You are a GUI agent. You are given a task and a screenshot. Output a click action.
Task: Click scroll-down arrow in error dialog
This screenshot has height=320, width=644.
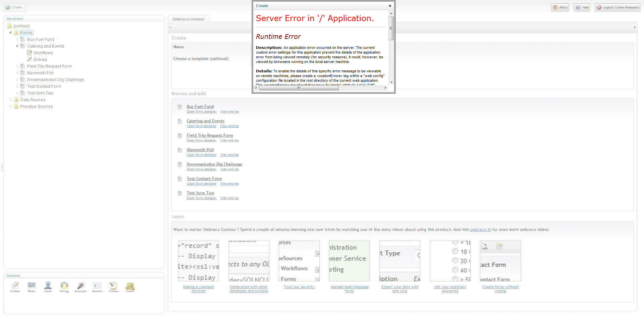click(x=391, y=82)
